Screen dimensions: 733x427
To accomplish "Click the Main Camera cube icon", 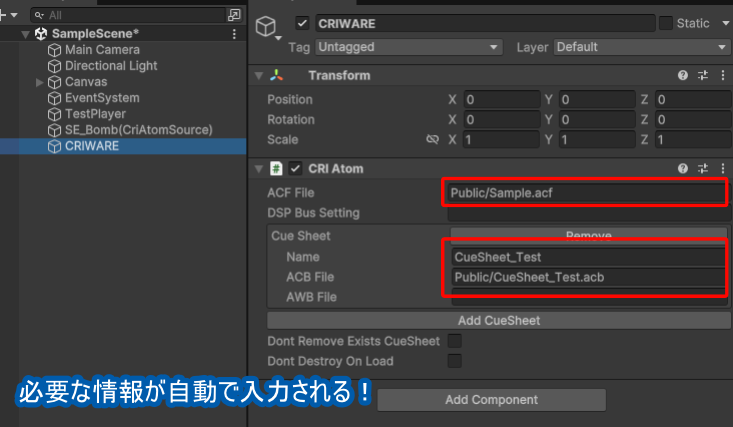I will click(x=55, y=50).
